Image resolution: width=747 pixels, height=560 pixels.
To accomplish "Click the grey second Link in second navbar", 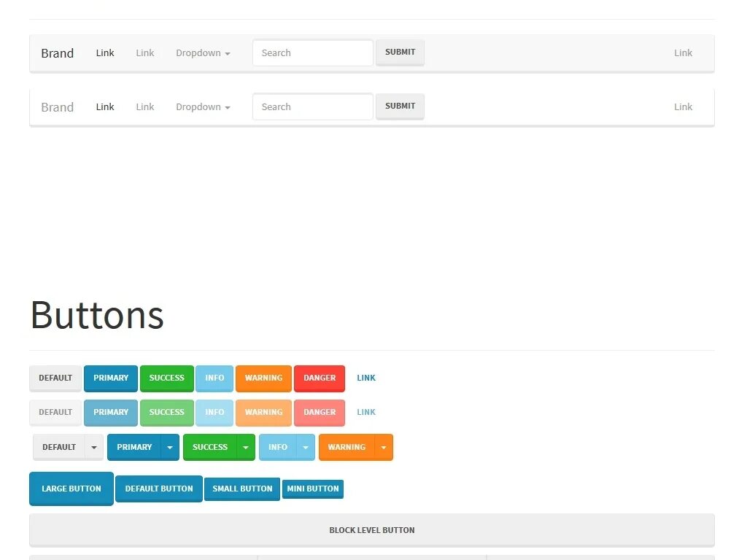I will tap(145, 106).
